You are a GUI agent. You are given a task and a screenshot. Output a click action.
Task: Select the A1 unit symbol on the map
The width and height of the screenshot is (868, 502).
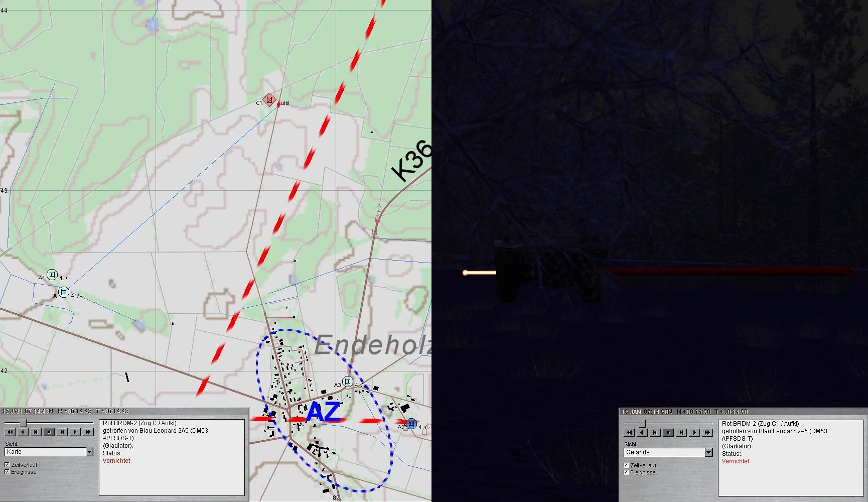point(52,275)
